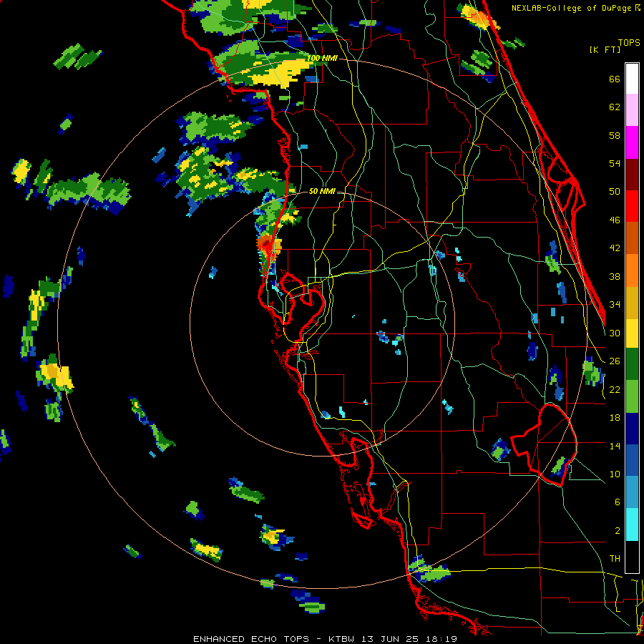Screen dimensions: 644x644
Task: Click the 14 value on the scale
Action: (x=615, y=446)
